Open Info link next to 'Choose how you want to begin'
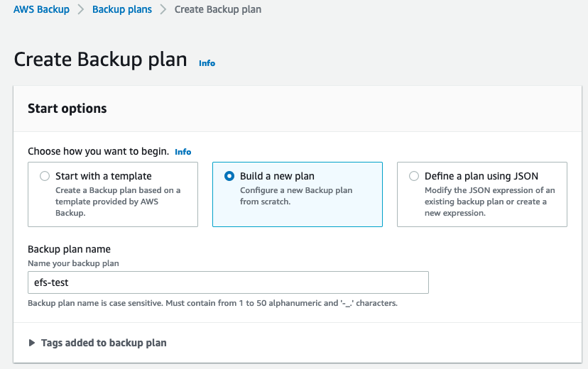Image resolution: width=588 pixels, height=369 pixels. coord(183,152)
